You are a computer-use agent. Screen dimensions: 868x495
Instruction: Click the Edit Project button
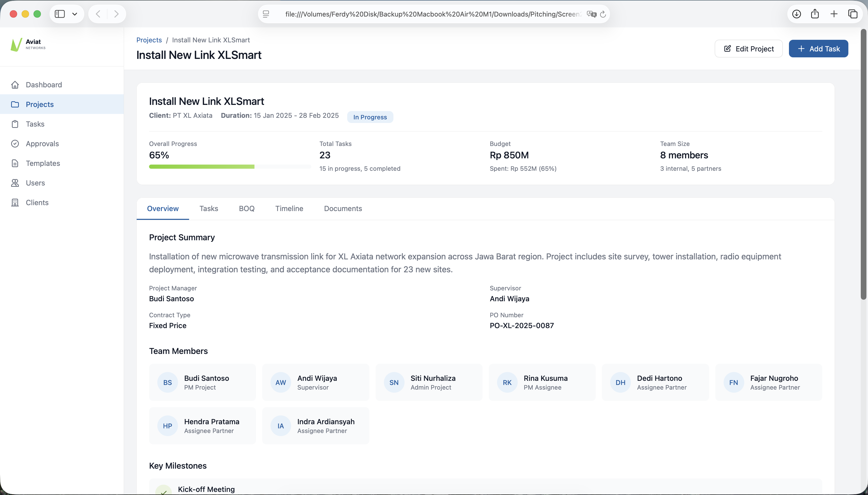749,49
